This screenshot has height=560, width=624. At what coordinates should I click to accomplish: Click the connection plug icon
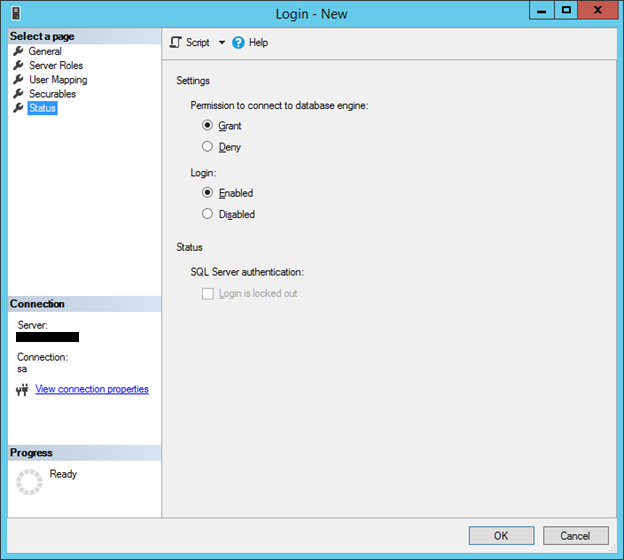pyautogui.click(x=22, y=389)
